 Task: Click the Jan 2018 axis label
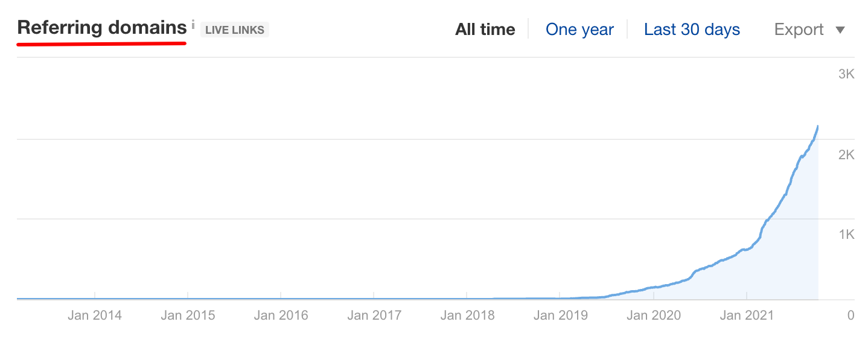(467, 315)
